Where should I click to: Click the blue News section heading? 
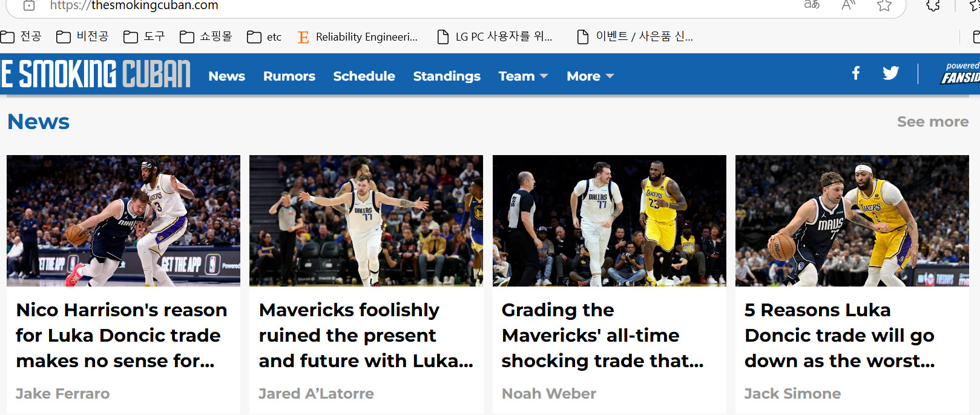coord(39,122)
